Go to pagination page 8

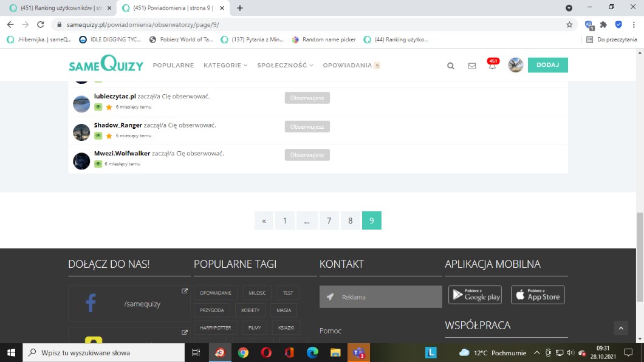[350, 220]
